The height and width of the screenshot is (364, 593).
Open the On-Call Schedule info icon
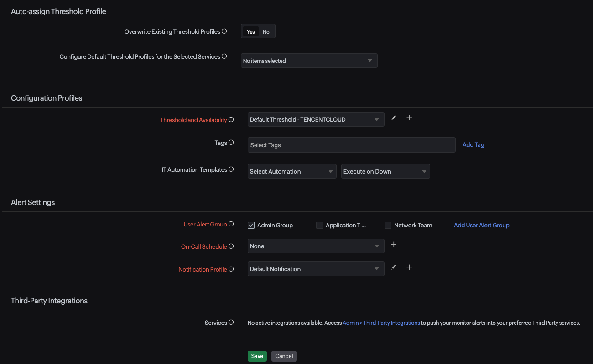pos(231,246)
